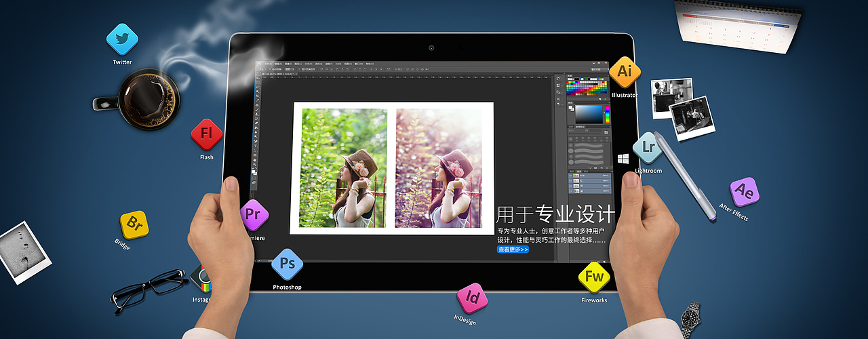This screenshot has width=868, height=339.
Task: Click the red Flash (Fl) icon
Action: coord(206,134)
